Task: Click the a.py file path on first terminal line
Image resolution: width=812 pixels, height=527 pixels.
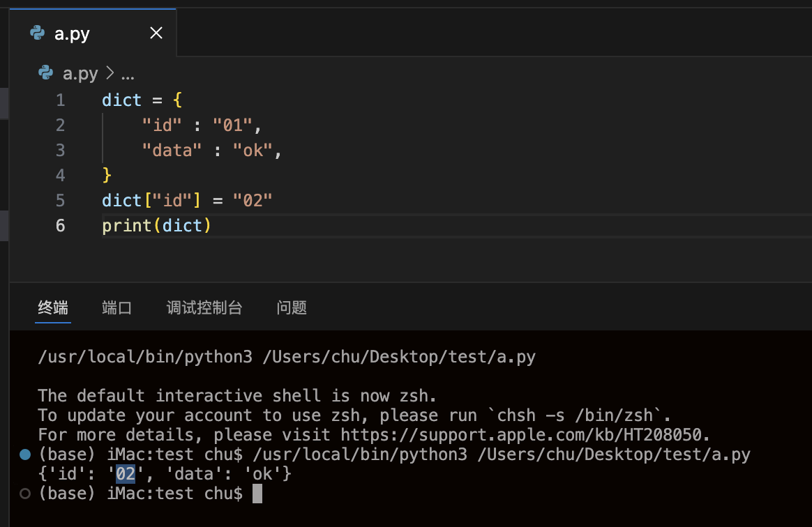Action: point(399,358)
